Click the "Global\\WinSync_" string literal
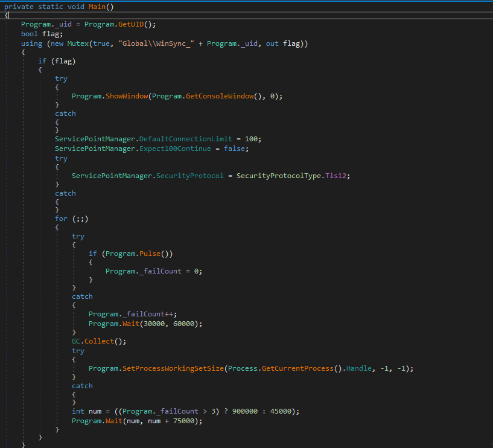 point(156,43)
